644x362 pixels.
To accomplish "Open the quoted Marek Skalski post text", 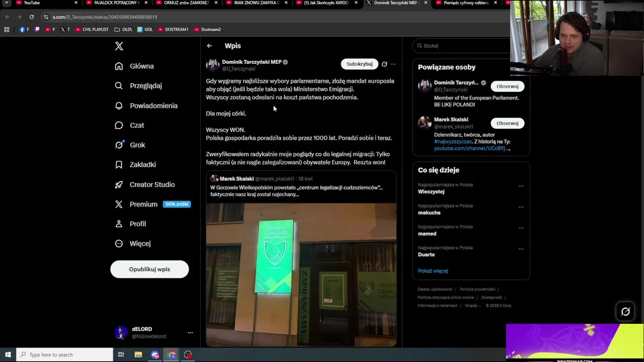I will click(296, 191).
